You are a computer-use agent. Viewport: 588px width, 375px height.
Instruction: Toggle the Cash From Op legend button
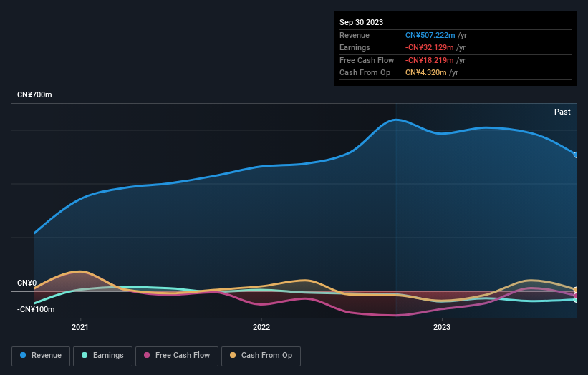click(x=261, y=356)
